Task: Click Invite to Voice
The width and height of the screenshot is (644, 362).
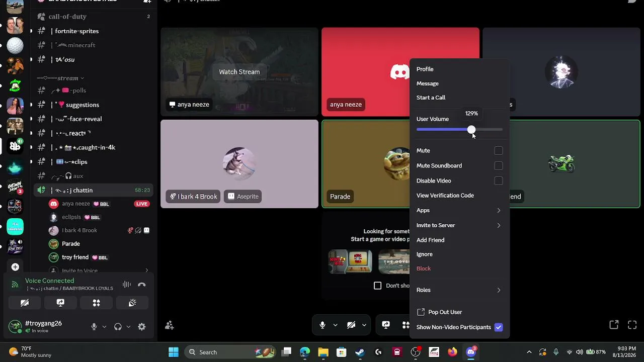Action: pos(79,270)
